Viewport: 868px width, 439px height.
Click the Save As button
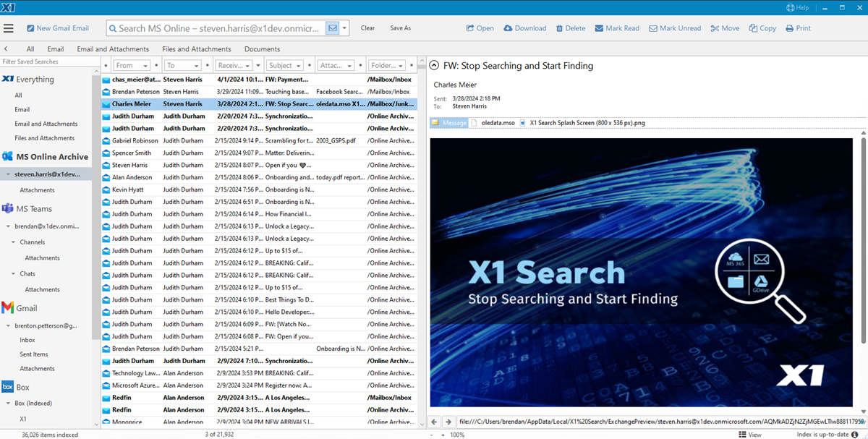pyautogui.click(x=400, y=28)
